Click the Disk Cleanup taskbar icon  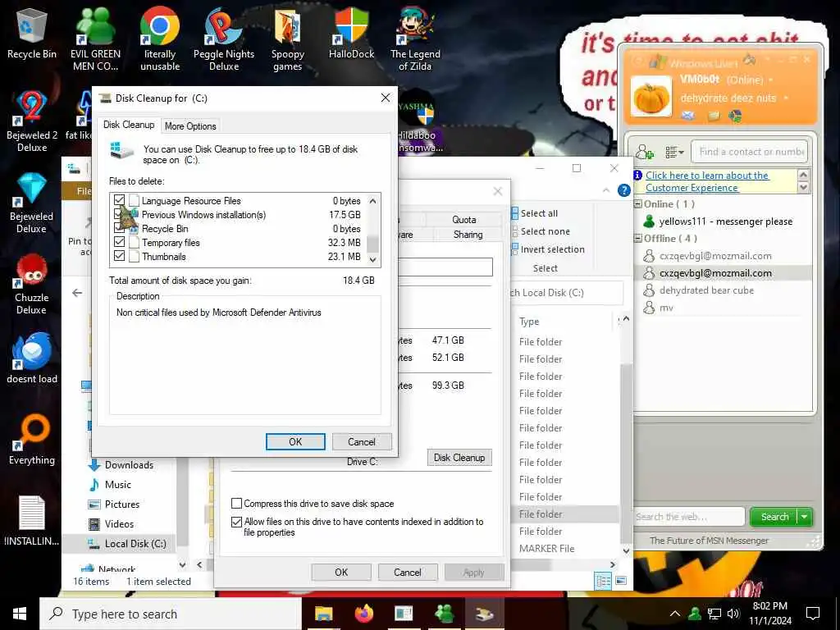pos(484,614)
